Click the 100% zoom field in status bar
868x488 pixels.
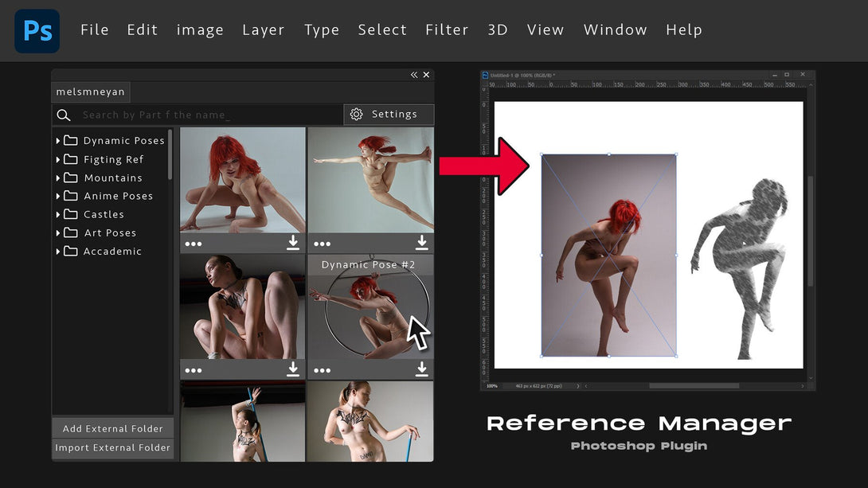[492, 386]
